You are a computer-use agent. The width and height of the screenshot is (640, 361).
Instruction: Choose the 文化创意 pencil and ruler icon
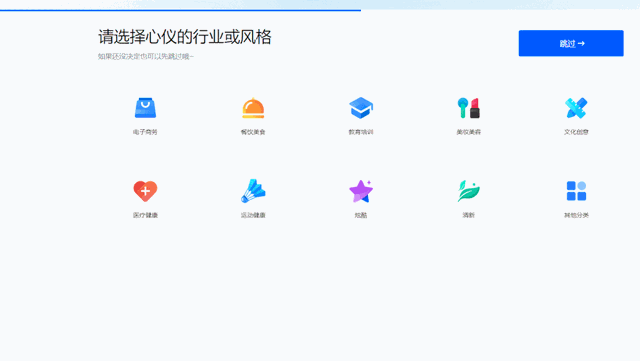(576, 108)
